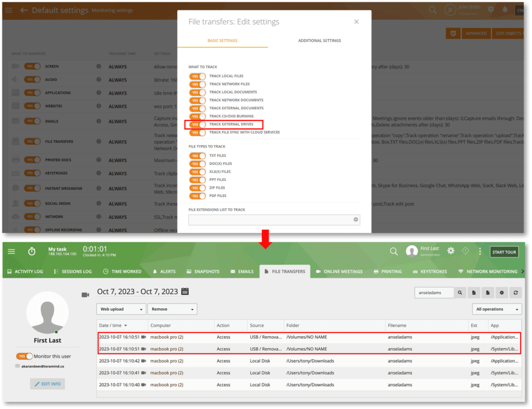Toggle DOC(X) Files tracking switch

(x=197, y=164)
